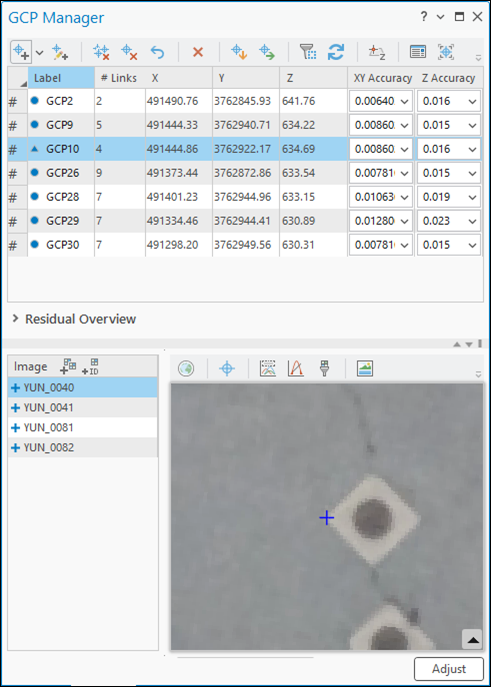Open XY Accuracy dropdown for GCP29
Viewport: 491px width, 687px height.
coord(404,221)
